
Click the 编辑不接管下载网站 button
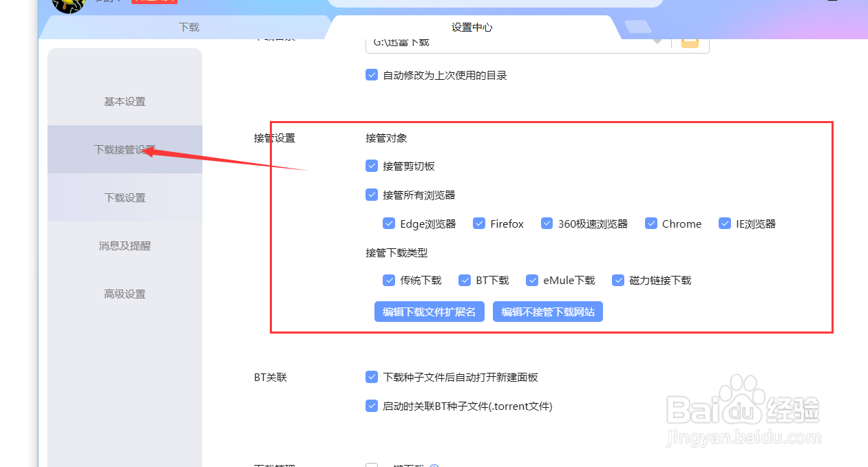548,312
